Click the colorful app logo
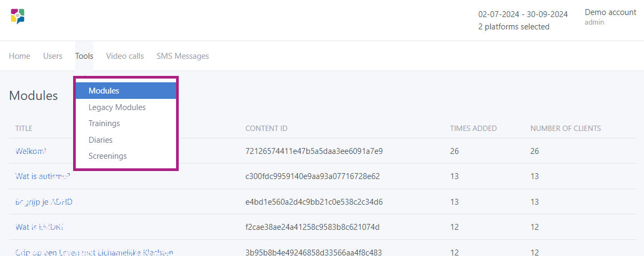This screenshot has width=644, height=256. pos(18,17)
